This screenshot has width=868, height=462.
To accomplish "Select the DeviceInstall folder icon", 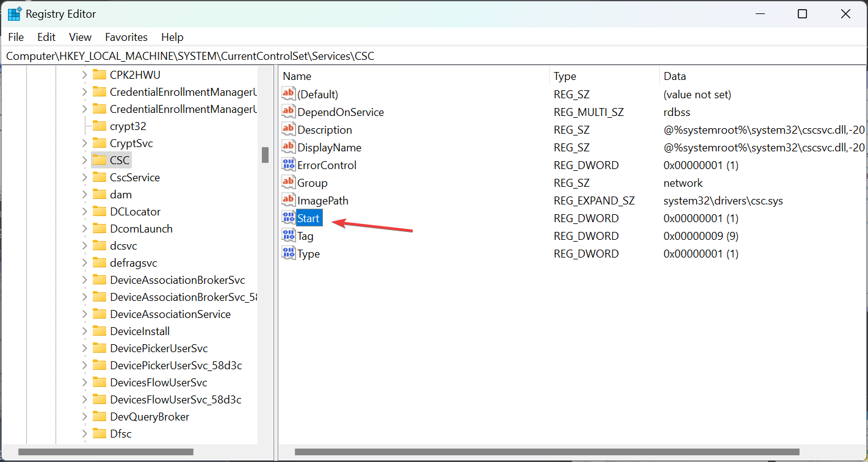I will [x=99, y=331].
